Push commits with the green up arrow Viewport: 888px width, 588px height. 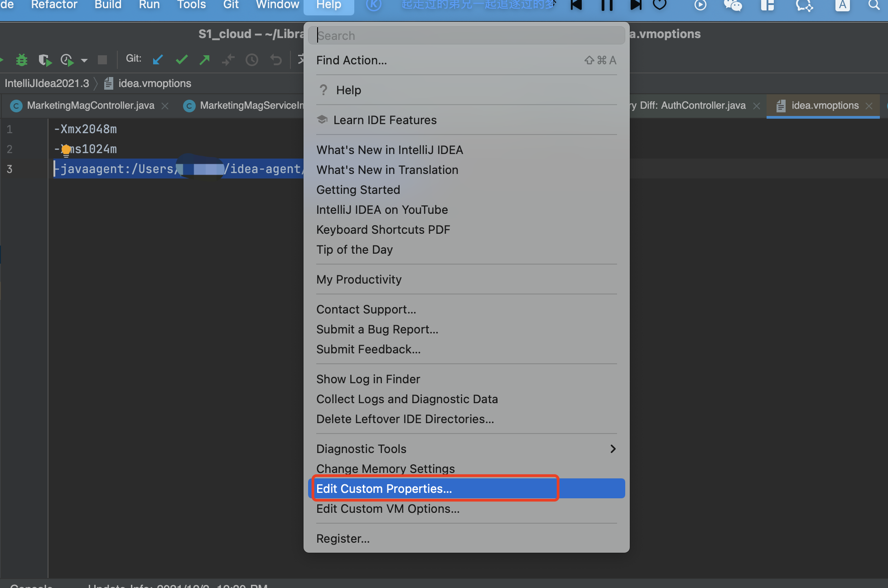coord(205,59)
